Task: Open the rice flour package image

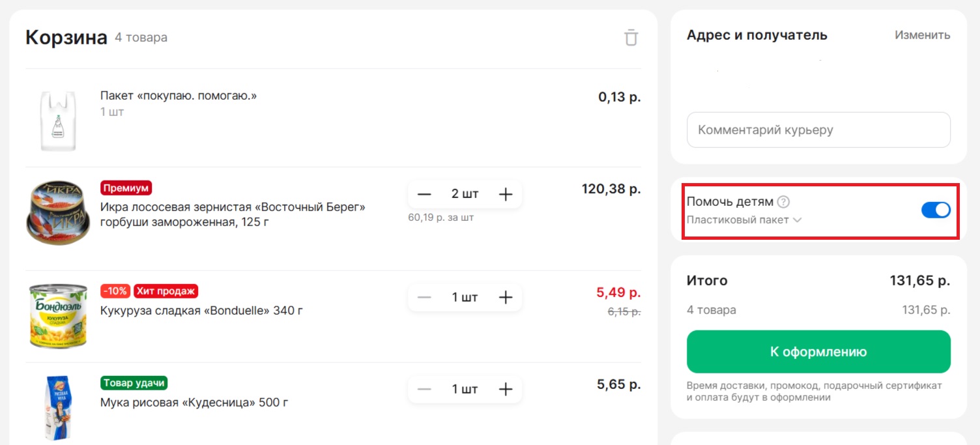Action: pyautogui.click(x=58, y=408)
